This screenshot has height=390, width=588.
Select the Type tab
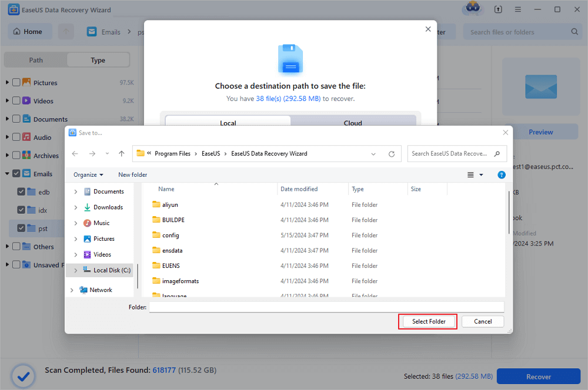click(98, 60)
